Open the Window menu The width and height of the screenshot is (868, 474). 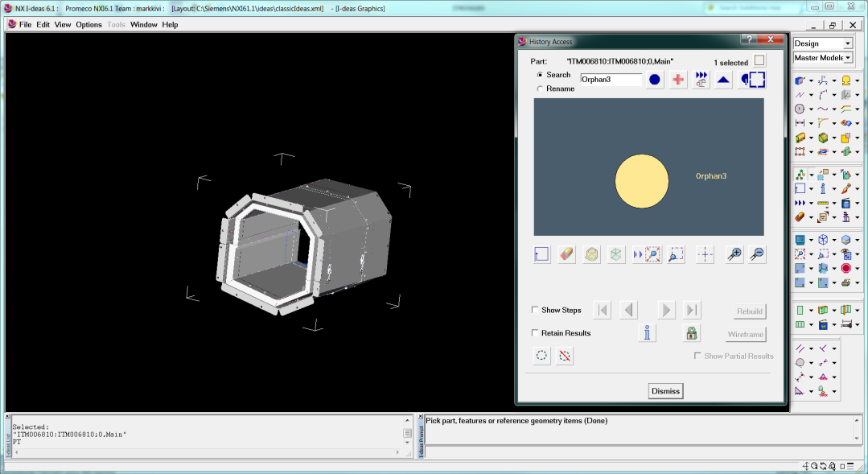tap(144, 24)
